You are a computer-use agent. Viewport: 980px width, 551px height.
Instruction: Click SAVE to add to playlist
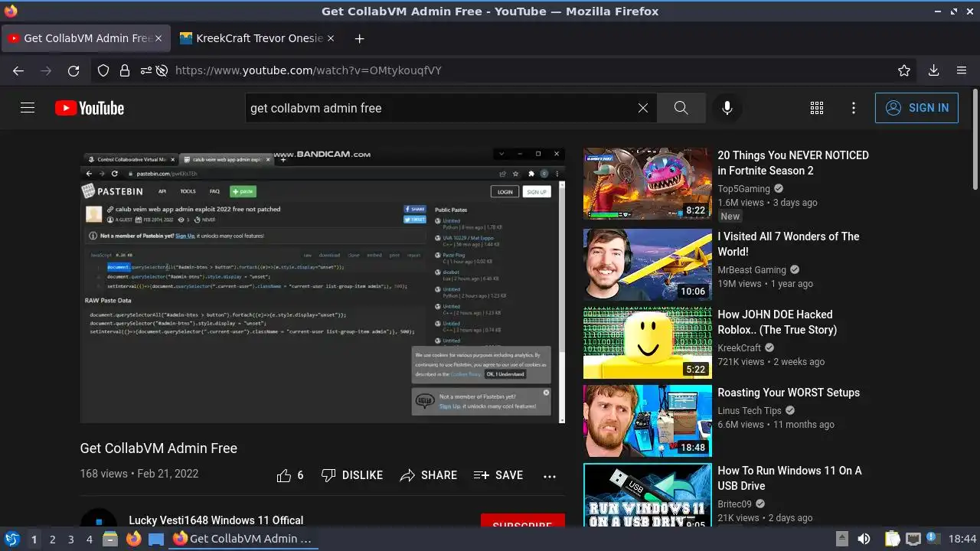click(498, 475)
